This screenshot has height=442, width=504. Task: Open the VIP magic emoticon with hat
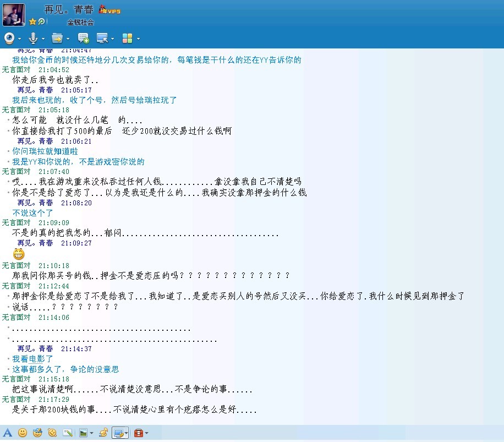pos(37,433)
